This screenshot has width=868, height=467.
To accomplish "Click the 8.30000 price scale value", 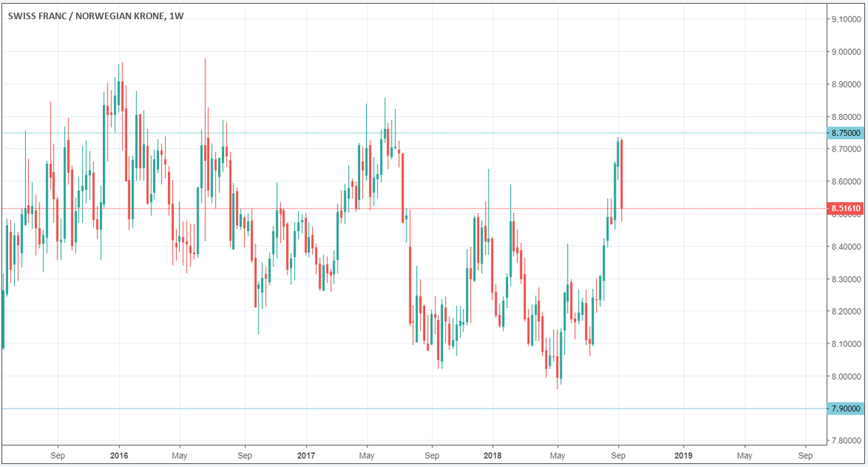I will point(847,279).
